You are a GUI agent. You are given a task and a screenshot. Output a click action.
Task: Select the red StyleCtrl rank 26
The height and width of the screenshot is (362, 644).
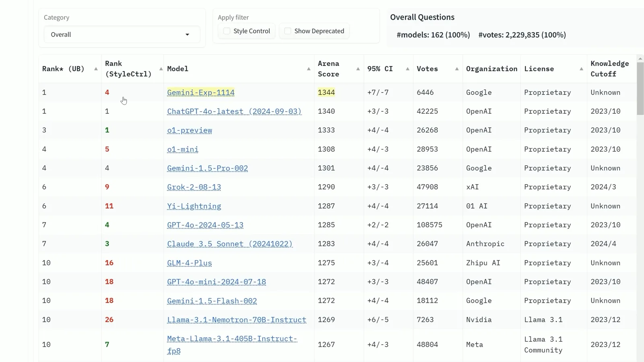[109, 320]
